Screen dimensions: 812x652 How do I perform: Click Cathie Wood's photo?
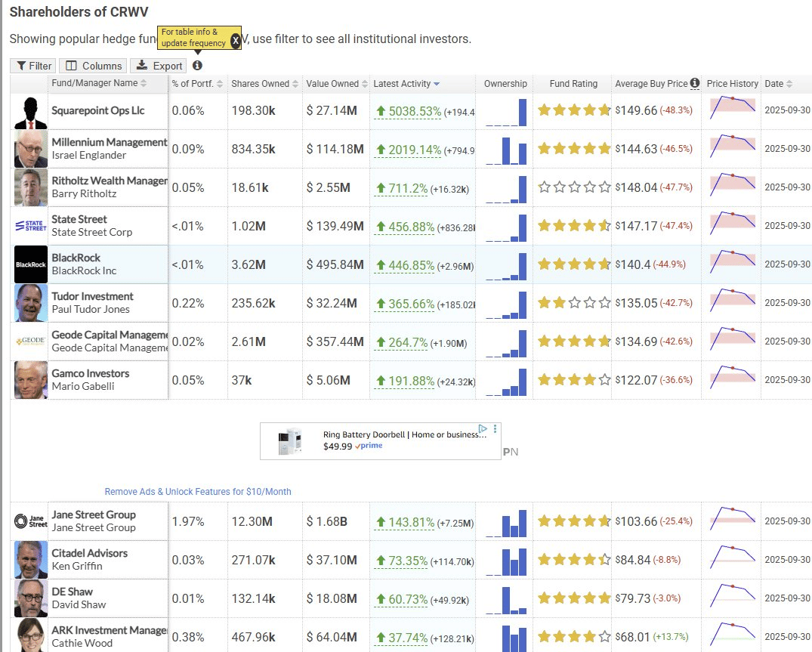[x=30, y=635]
